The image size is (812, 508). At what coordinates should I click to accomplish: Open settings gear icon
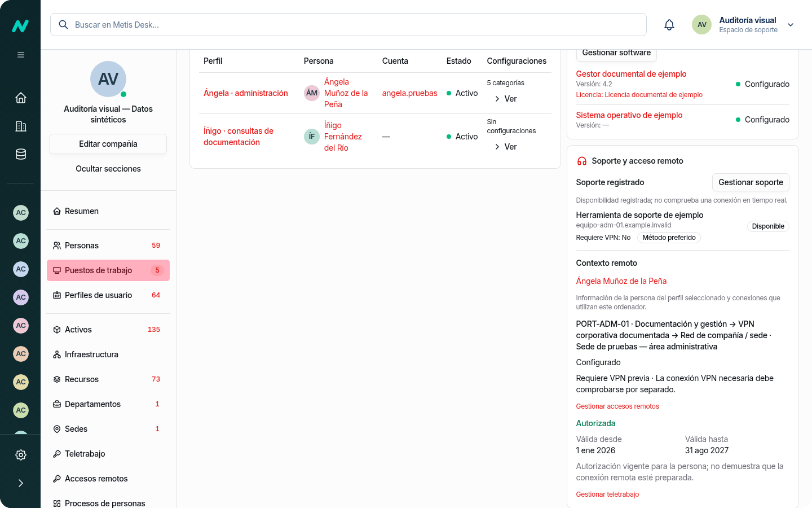coord(21,455)
